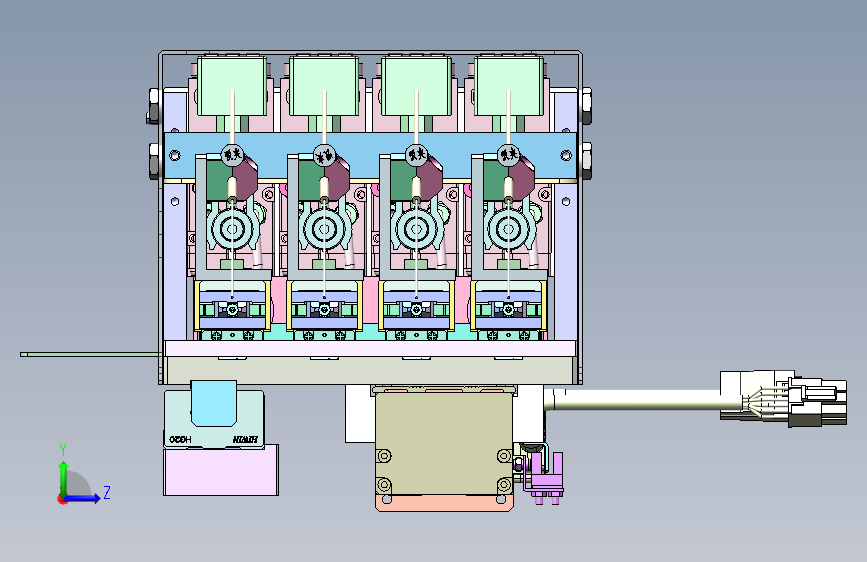The height and width of the screenshot is (562, 867).
Task: Select the thin green rod protruding left
Action: click(92, 355)
